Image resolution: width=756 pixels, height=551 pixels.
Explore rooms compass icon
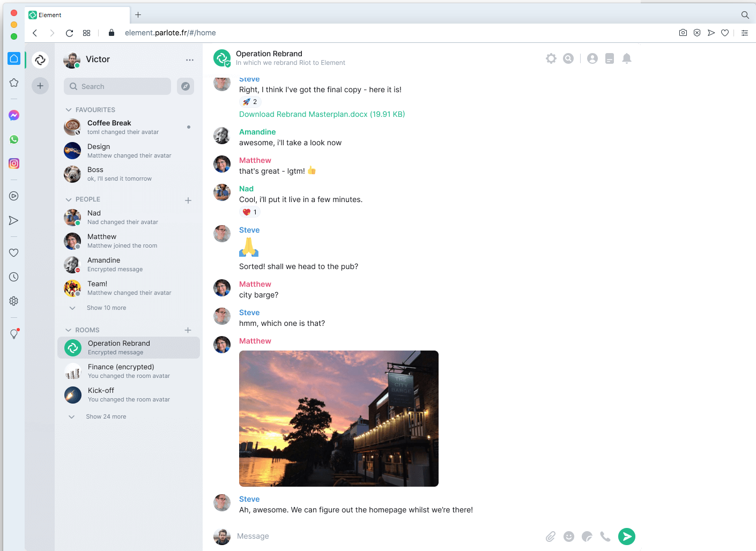click(186, 86)
